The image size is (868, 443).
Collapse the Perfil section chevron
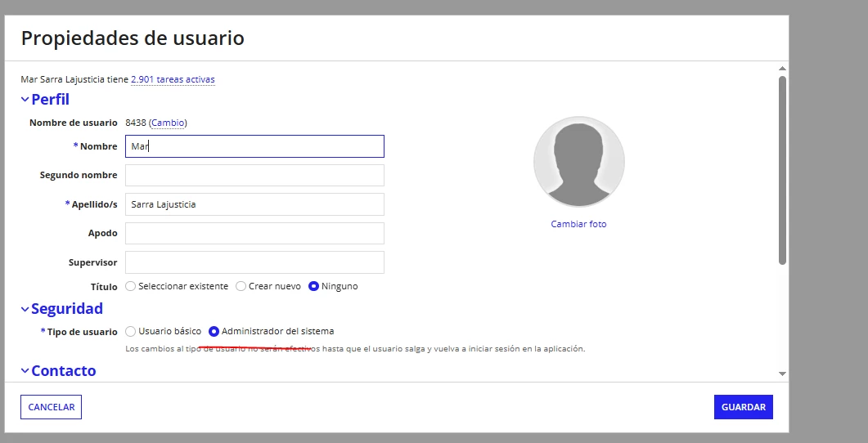pos(25,100)
